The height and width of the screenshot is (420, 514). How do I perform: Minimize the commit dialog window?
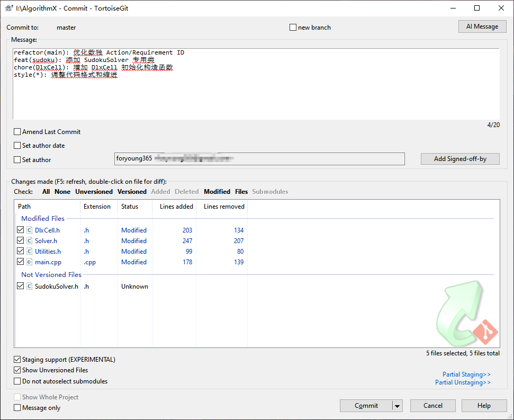(453, 8)
